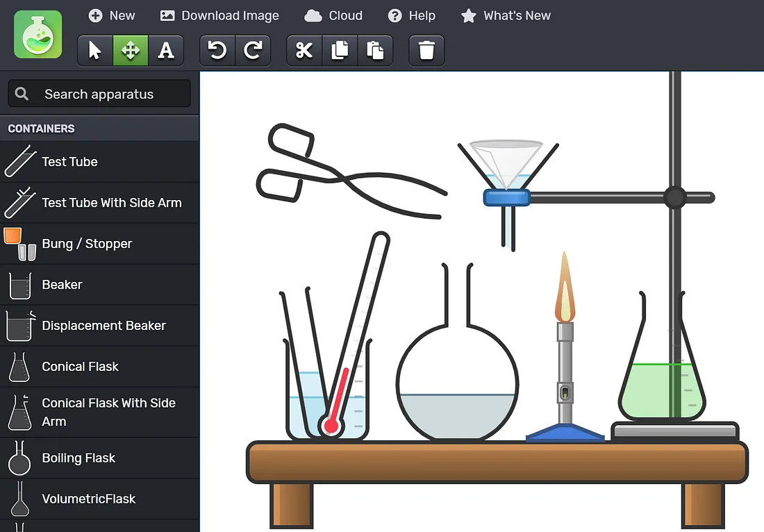The width and height of the screenshot is (764, 532).
Task: Pick the Test Tube With Side Arm icon
Action: click(x=20, y=202)
